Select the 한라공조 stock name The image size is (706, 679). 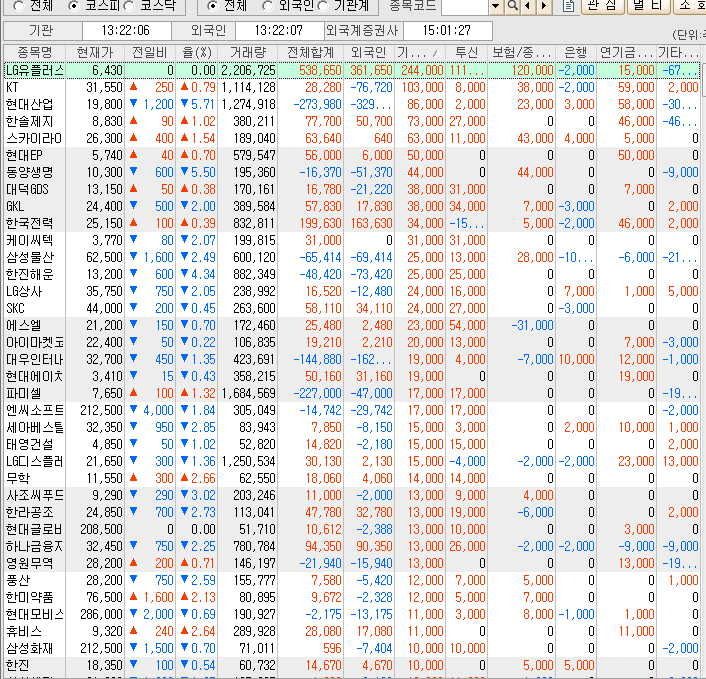tap(29, 513)
